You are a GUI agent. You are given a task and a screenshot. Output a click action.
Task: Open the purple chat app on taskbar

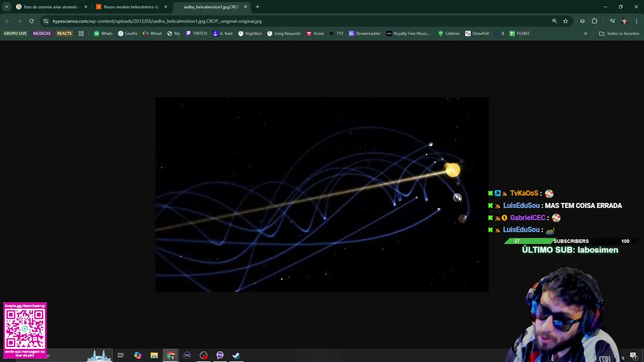220,355
